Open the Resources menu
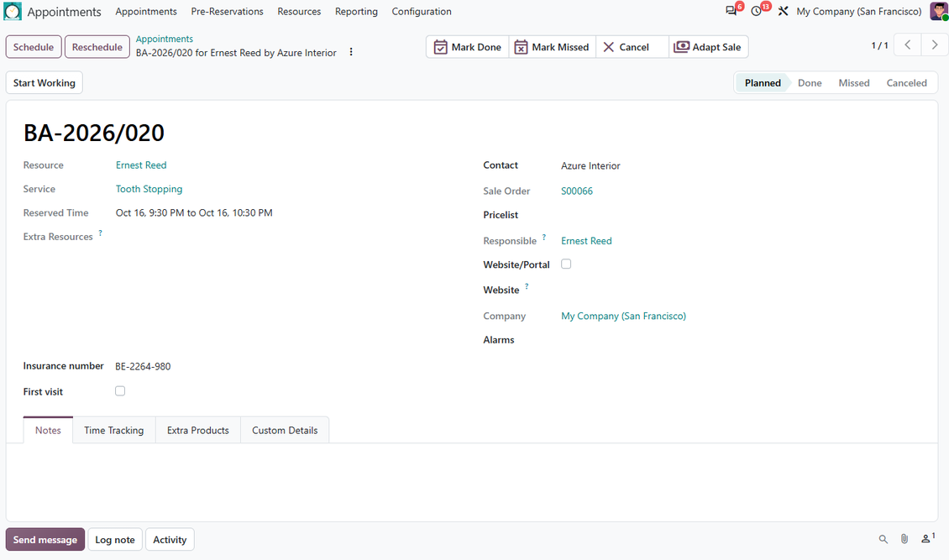The width and height of the screenshot is (949, 560). [299, 12]
